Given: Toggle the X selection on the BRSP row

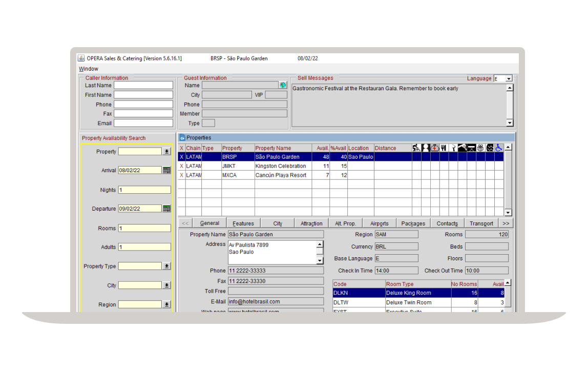Looking at the screenshot, I should (x=182, y=156).
